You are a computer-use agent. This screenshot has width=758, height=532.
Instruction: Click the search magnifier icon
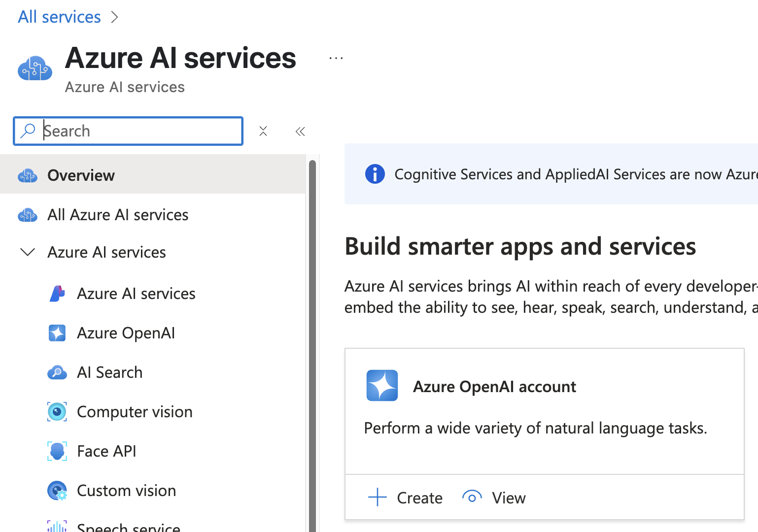coord(28,131)
